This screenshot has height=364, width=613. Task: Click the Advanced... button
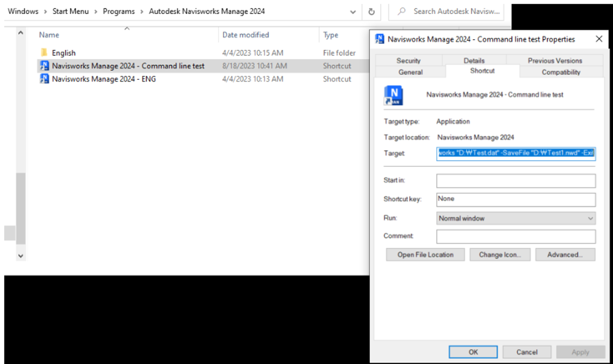pos(565,255)
